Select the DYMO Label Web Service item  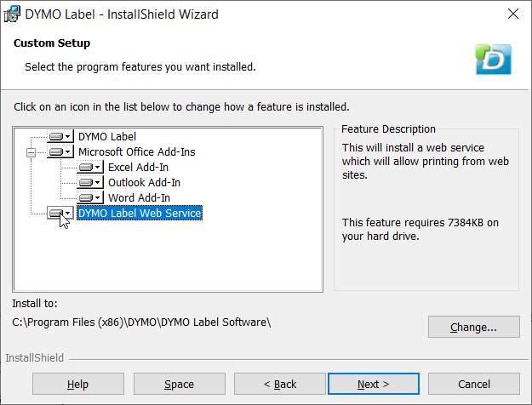click(x=140, y=213)
